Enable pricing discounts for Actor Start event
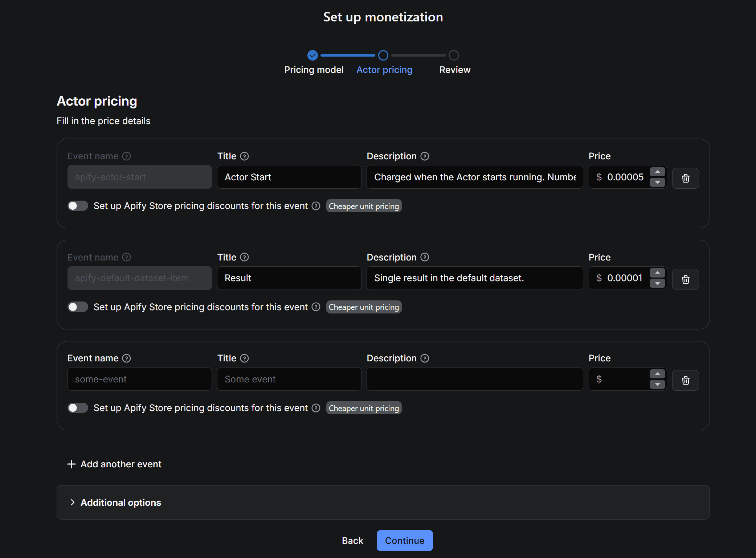Screen dimensions: 756x558 [78, 206]
